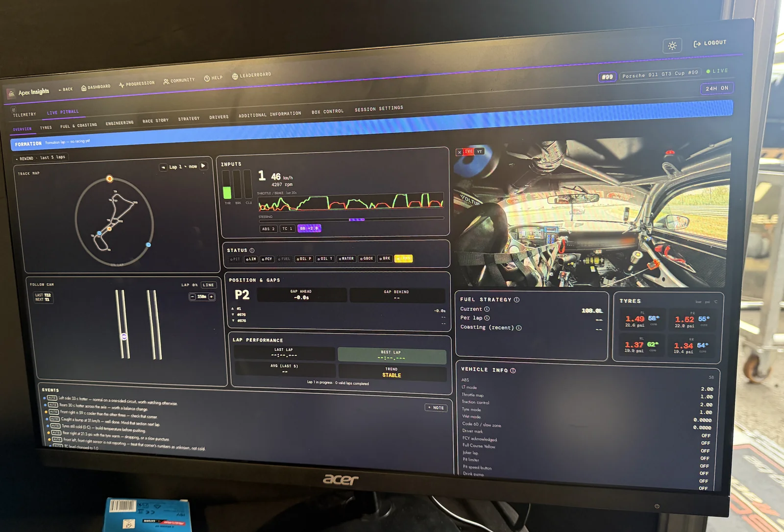This screenshot has height=532, width=784.
Task: Open the DASHBOARD page
Action: click(96, 87)
